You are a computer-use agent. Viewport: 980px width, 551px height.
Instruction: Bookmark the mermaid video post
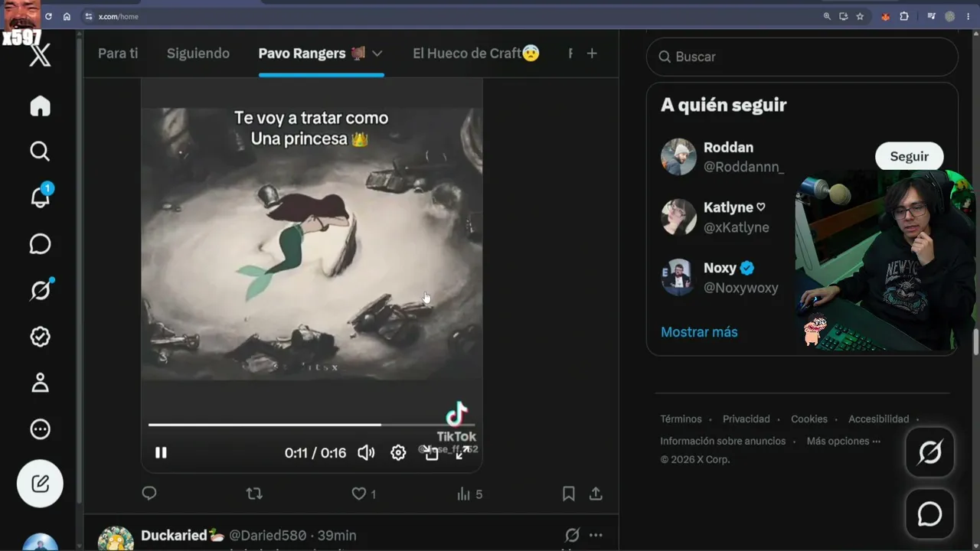(x=569, y=494)
